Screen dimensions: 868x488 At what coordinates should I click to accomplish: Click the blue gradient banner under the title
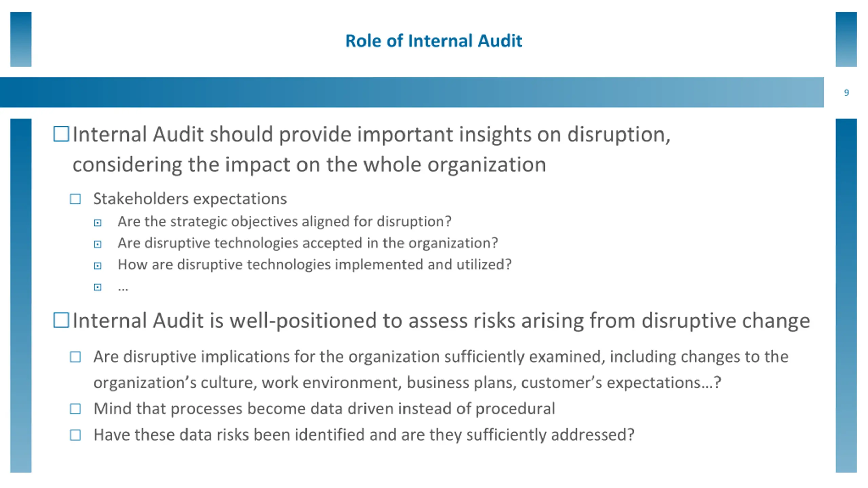click(412, 92)
